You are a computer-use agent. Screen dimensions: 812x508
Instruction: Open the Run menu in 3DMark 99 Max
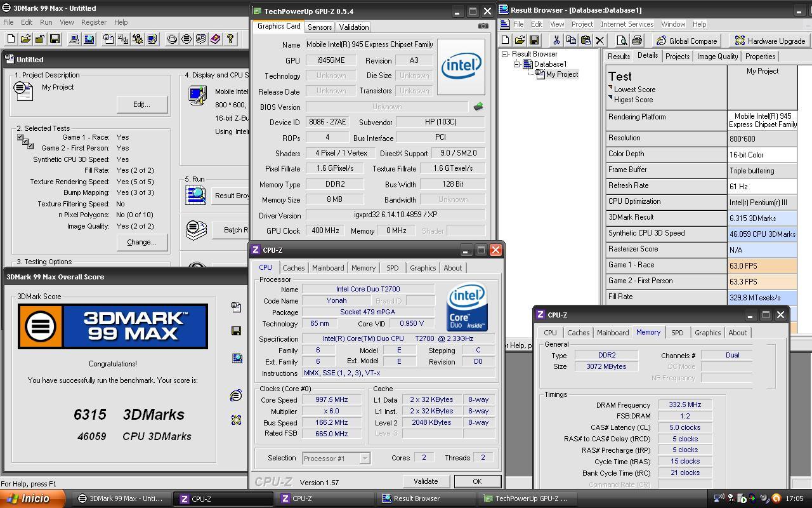pos(46,22)
